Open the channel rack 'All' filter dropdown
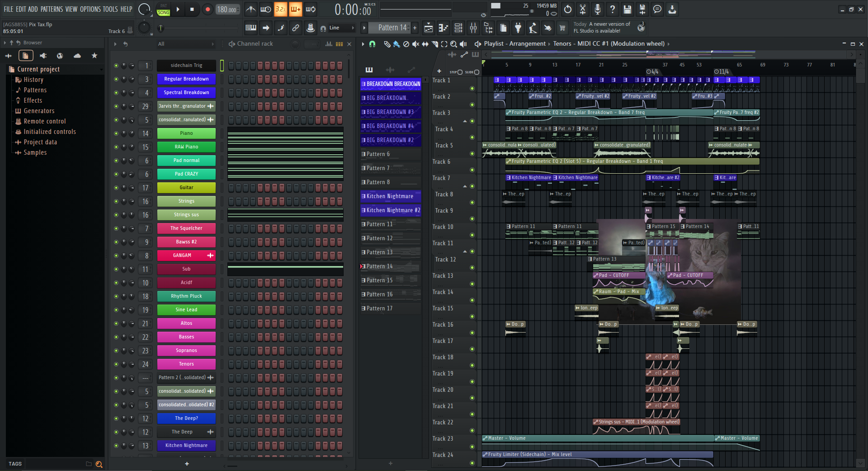This screenshot has width=868, height=471. pos(185,44)
